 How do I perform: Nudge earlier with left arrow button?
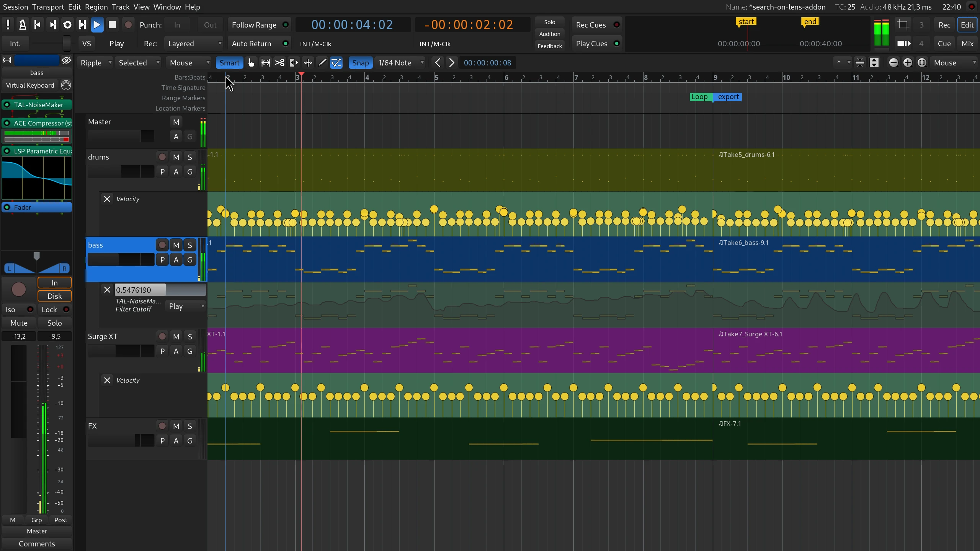(x=438, y=63)
